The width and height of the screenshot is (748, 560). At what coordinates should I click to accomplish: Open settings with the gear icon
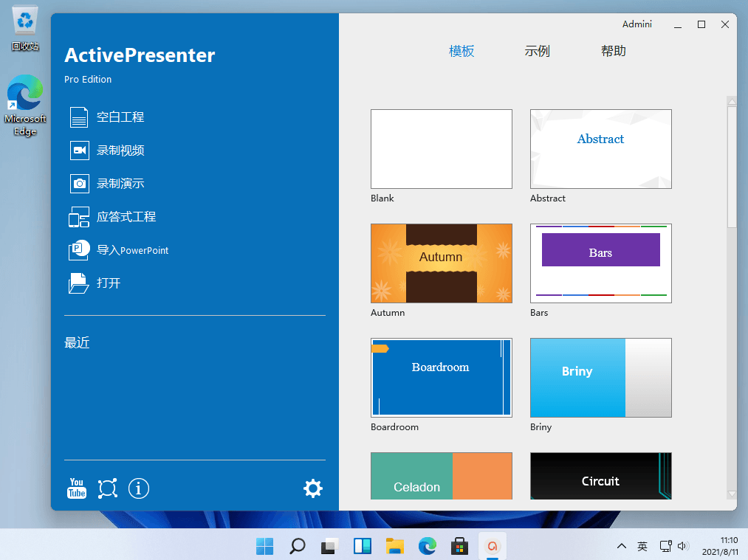[x=313, y=488]
